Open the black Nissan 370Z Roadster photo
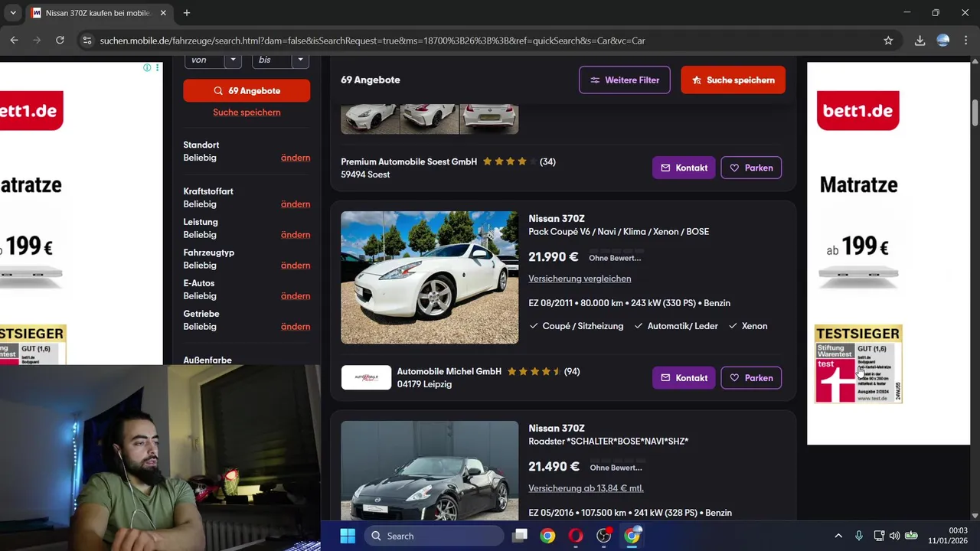This screenshot has height=551, width=980. click(x=430, y=471)
